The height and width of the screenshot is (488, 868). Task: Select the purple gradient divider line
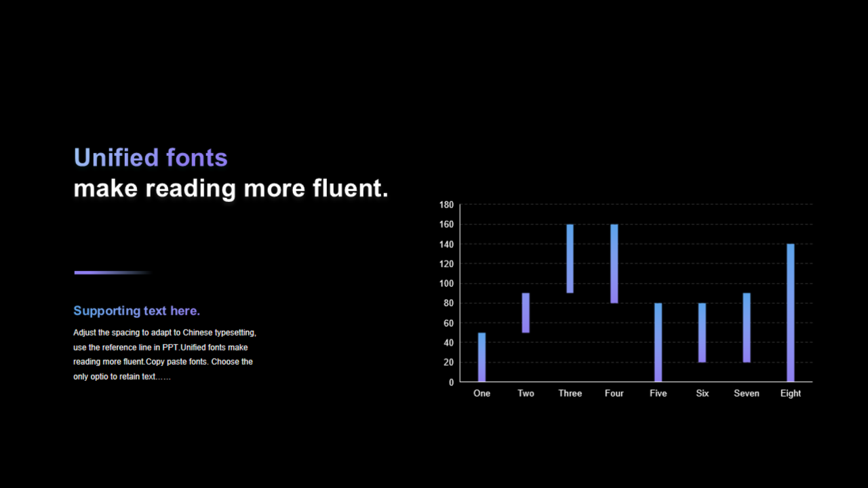113,272
